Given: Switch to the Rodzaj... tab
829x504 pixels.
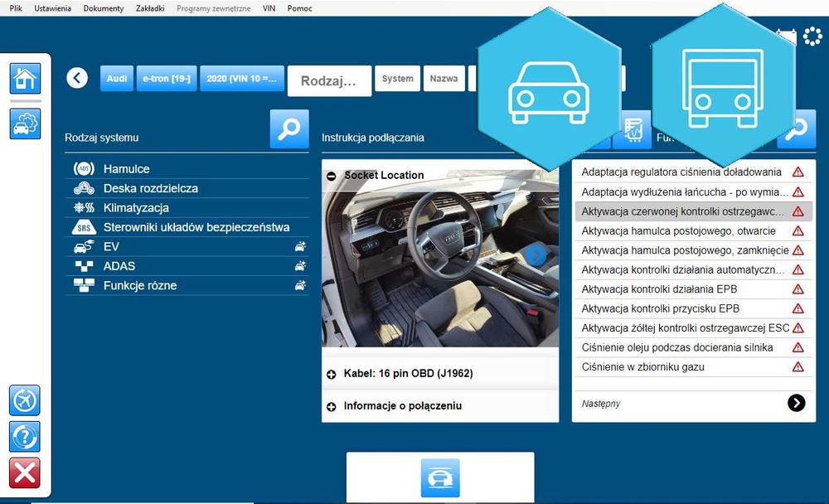Looking at the screenshot, I should click(329, 81).
